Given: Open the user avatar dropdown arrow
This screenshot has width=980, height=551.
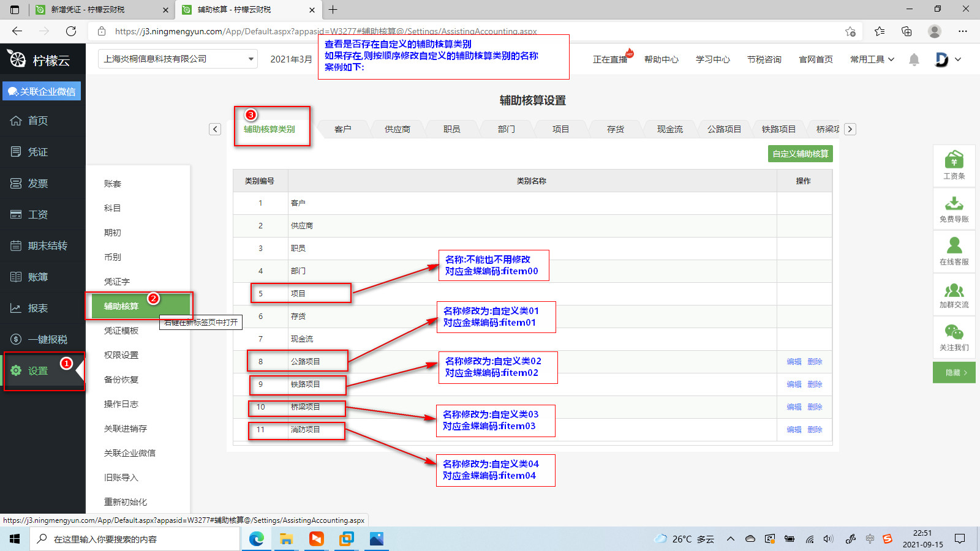Looking at the screenshot, I should (958, 59).
